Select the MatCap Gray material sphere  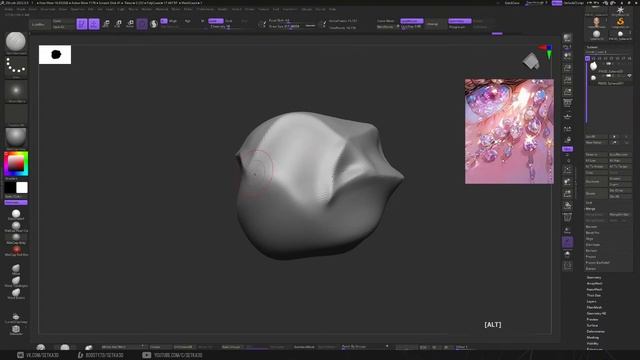[16, 237]
